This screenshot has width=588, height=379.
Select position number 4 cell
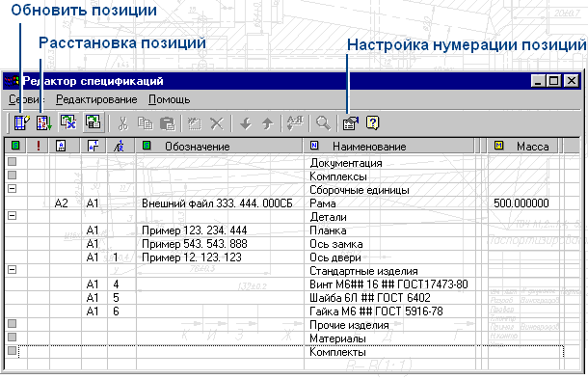click(116, 284)
